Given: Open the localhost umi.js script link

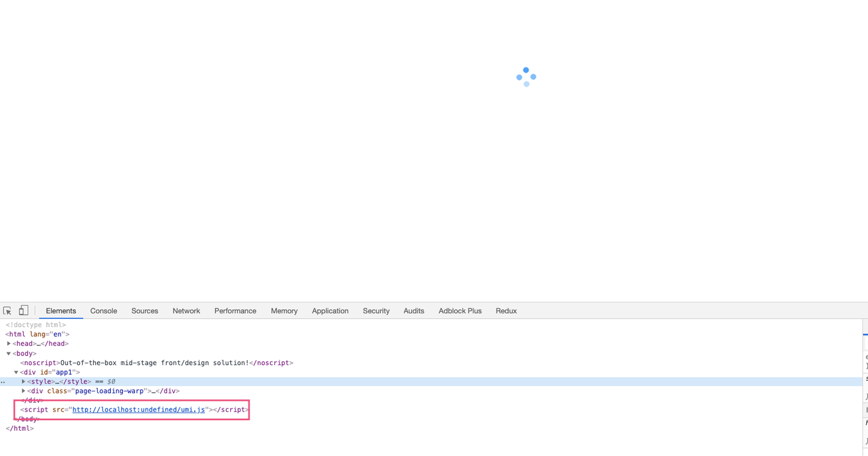Looking at the screenshot, I should coord(139,410).
